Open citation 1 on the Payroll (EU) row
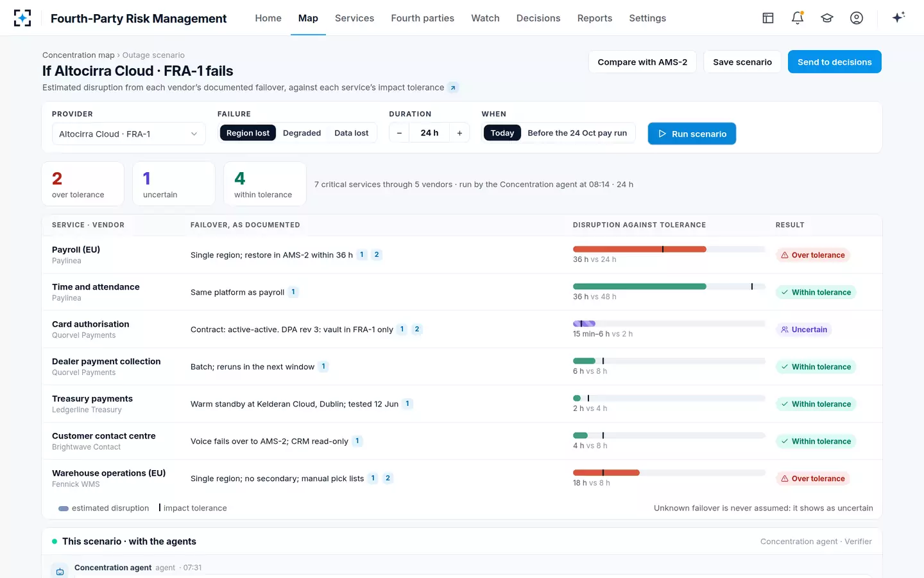 362,255
